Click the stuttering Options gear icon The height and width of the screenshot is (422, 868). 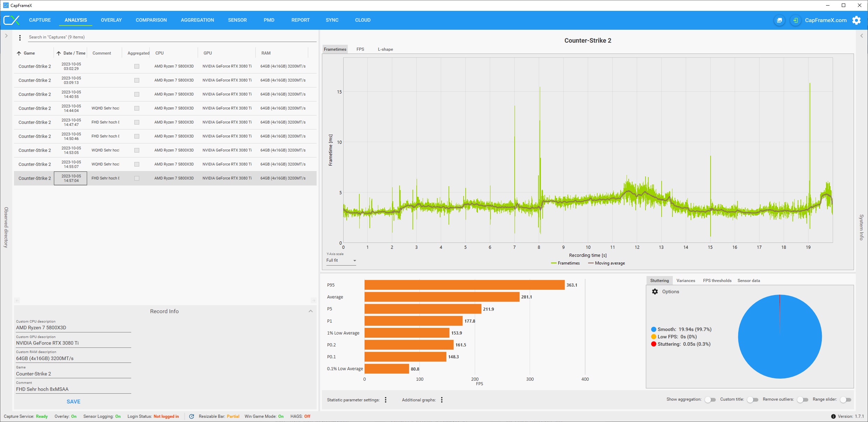(x=655, y=291)
